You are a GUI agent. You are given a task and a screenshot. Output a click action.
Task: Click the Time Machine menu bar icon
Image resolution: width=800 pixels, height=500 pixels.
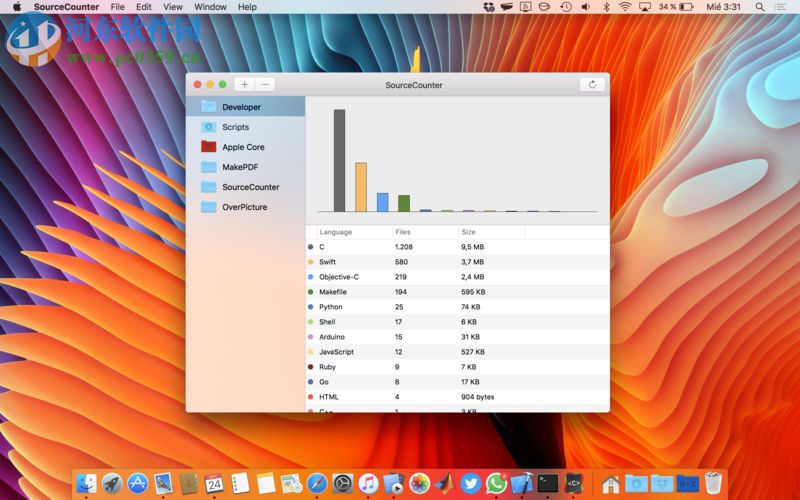565,7
